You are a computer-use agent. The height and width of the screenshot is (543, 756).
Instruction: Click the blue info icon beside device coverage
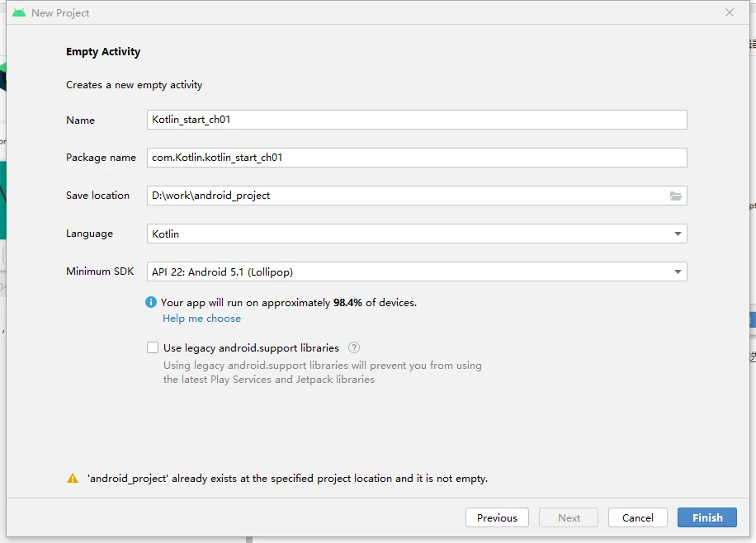[x=151, y=302]
